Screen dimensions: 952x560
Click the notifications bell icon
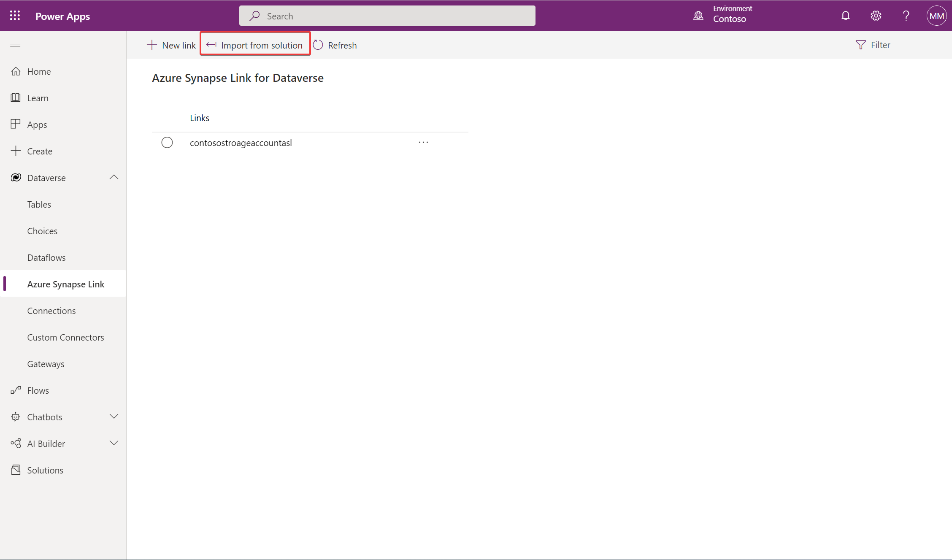[x=846, y=15]
